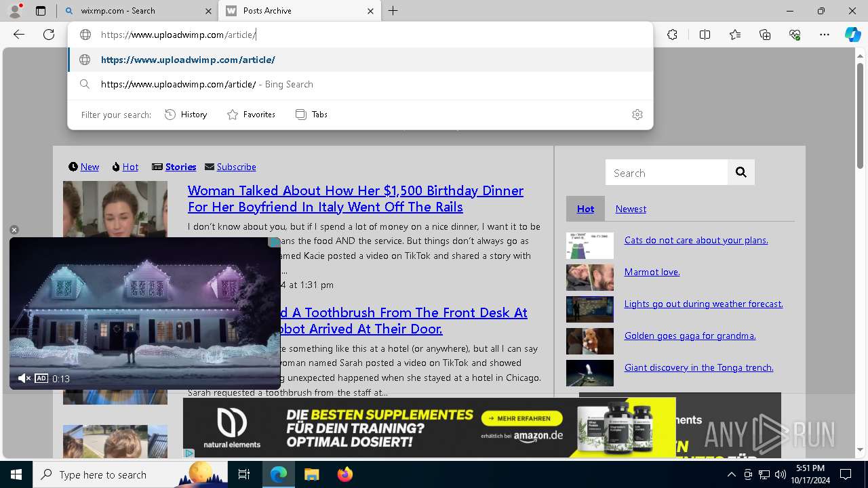The height and width of the screenshot is (488, 868).
Task: Open 'Cats do not care about your plans'
Action: pyautogui.click(x=696, y=240)
